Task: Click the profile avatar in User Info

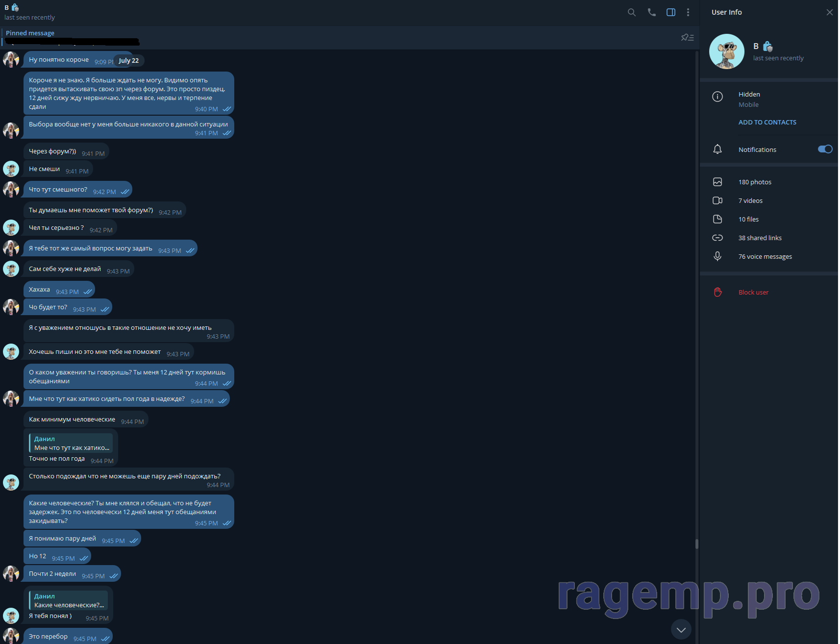Action: click(726, 51)
